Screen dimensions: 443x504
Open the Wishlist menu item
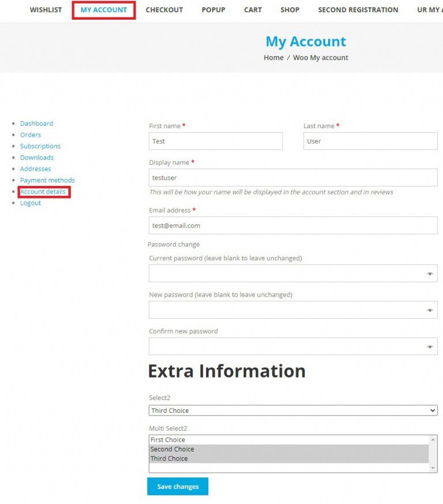click(x=46, y=10)
